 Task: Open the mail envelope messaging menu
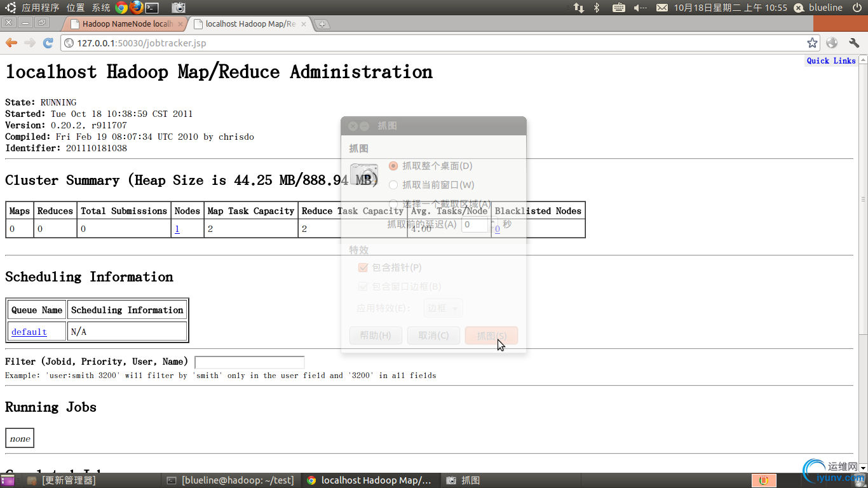661,8
